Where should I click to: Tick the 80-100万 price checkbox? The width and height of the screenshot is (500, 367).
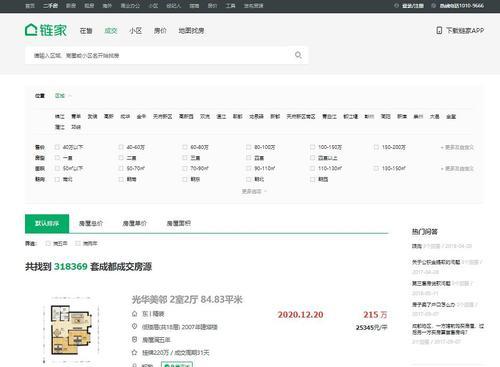pos(249,147)
